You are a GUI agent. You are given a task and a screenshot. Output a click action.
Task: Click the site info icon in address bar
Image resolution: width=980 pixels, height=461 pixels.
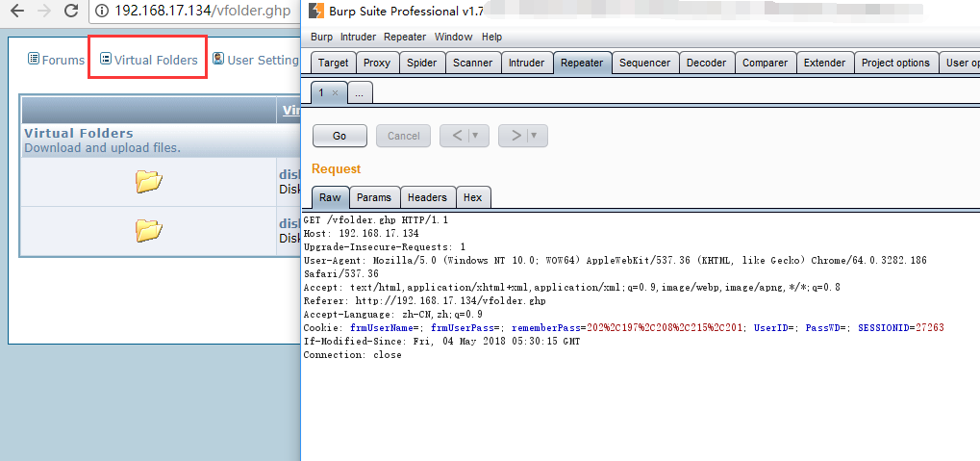click(x=103, y=11)
